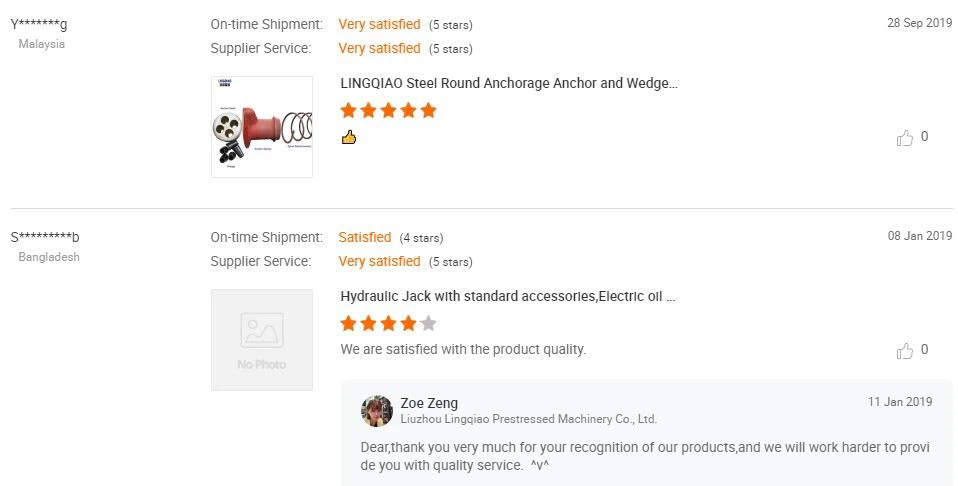
Task: Click Zoe Zeng's profile avatar
Action: [377, 410]
